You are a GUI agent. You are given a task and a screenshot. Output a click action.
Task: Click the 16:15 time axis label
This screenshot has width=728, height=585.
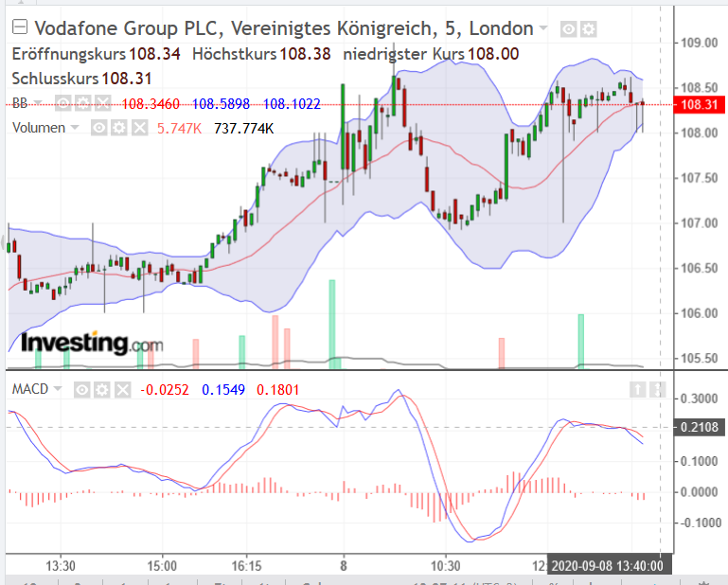coord(246,566)
